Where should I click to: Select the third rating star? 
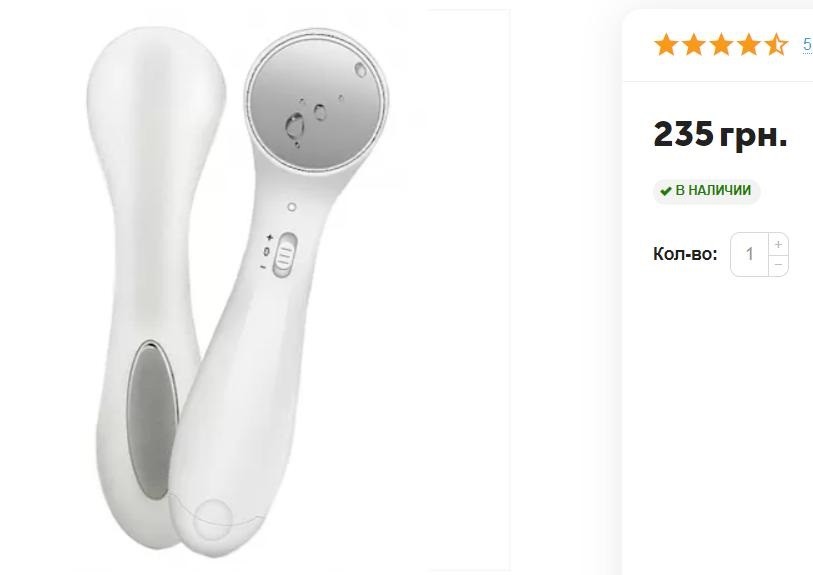721,44
